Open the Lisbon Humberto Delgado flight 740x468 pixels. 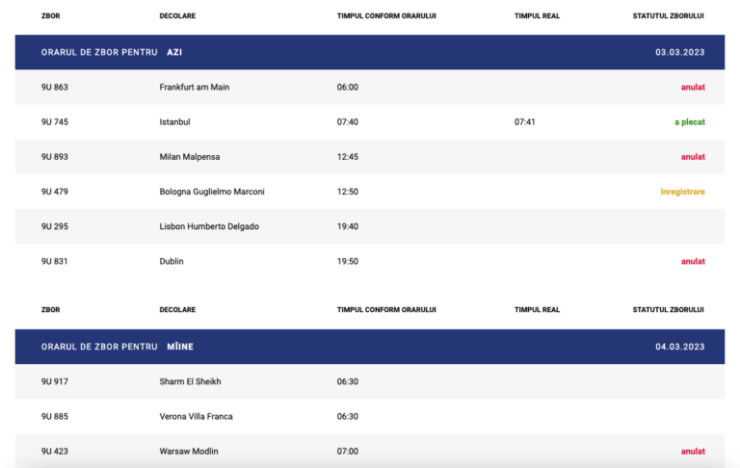209,226
